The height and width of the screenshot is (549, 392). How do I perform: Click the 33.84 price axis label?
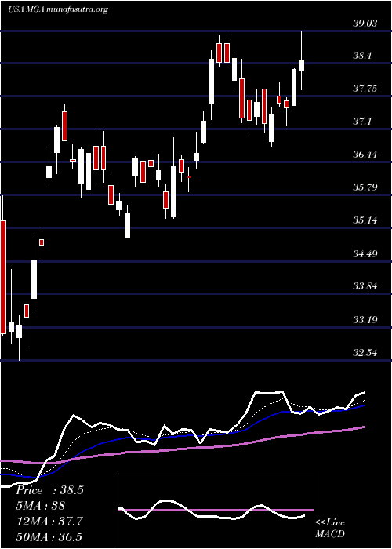point(365,286)
